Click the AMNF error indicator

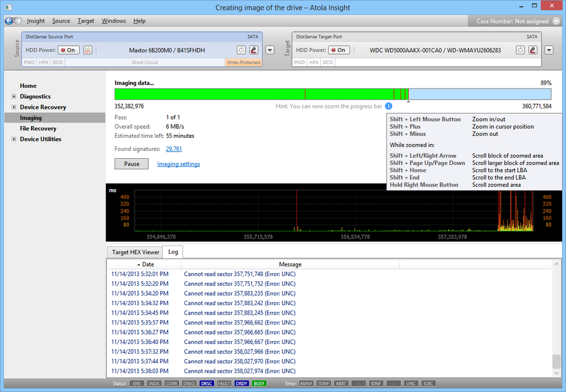pyautogui.click(x=306, y=383)
